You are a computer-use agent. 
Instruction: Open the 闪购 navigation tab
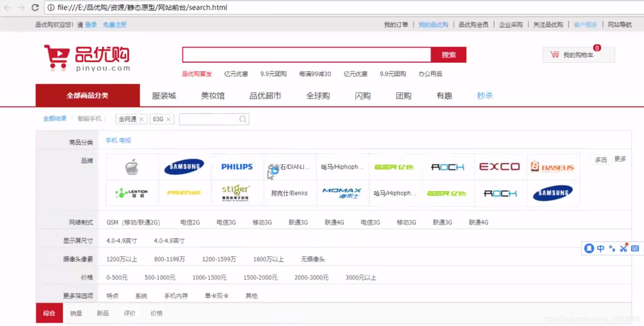(363, 95)
